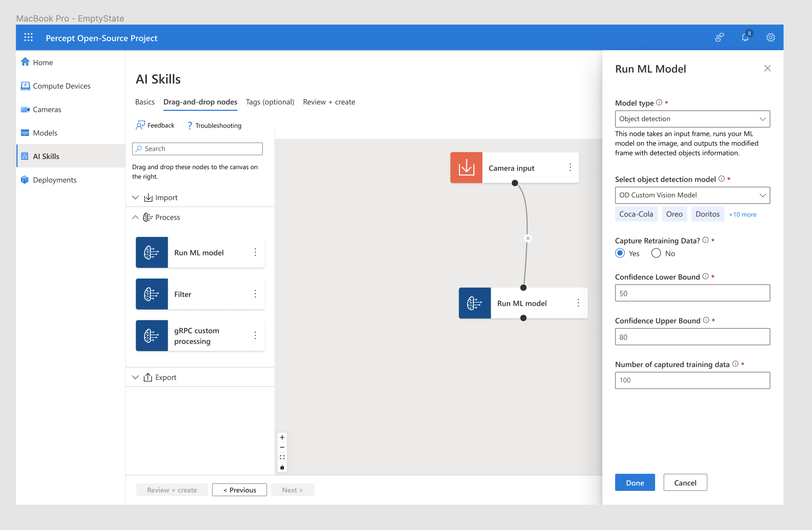Screen dimensions: 812x530
Task: Open the app launcher grid icon
Action: tap(28, 37)
